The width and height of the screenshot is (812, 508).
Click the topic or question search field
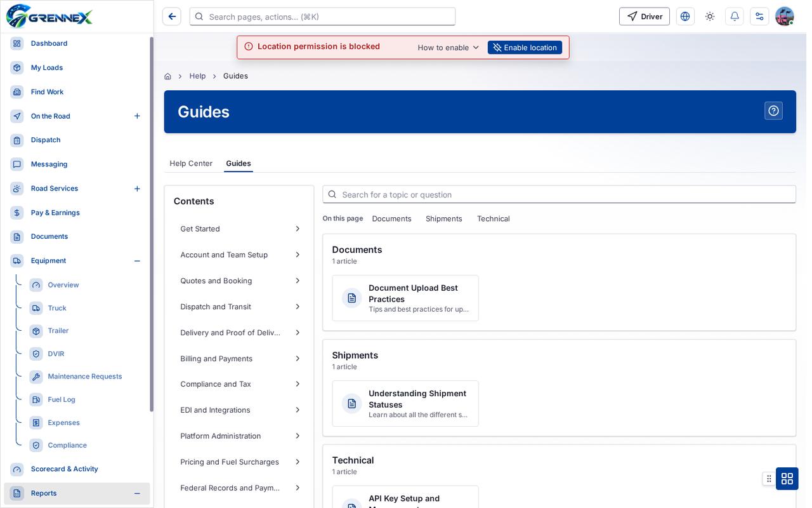pyautogui.click(x=559, y=194)
